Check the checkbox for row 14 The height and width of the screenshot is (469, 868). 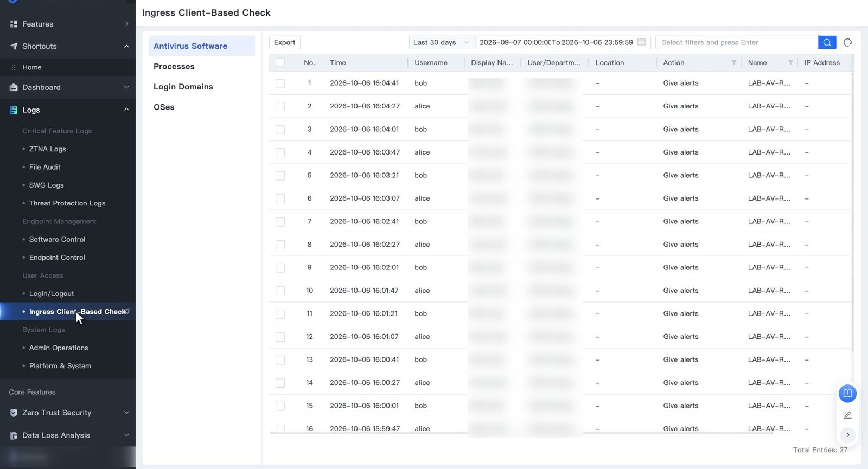[280, 383]
